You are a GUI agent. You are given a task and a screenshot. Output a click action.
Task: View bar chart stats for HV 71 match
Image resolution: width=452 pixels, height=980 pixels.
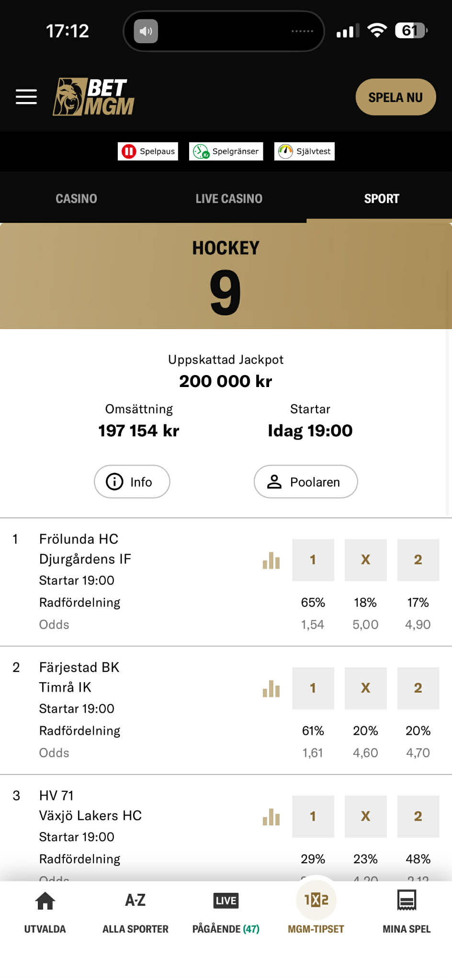click(271, 817)
